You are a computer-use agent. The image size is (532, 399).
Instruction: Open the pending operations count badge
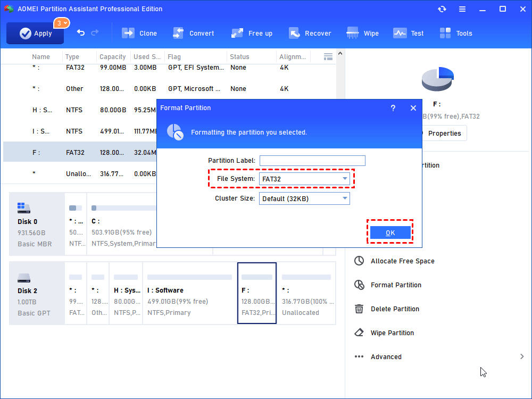[x=61, y=23]
